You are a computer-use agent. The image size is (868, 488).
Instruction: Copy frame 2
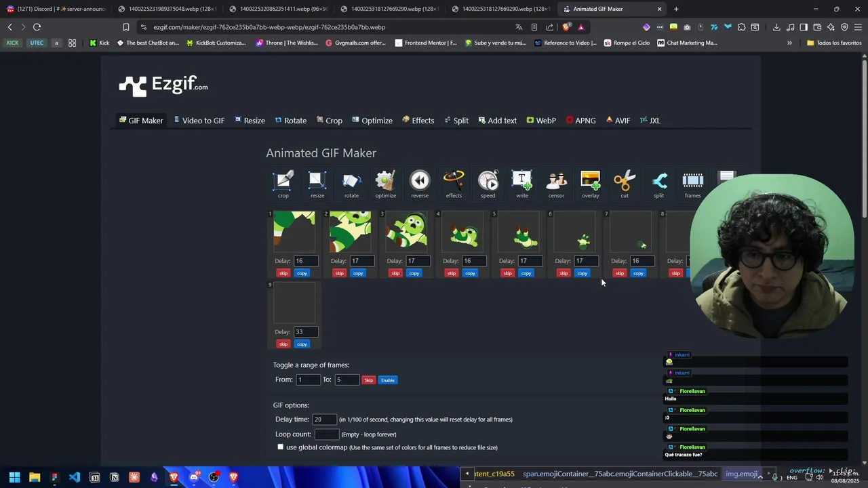[x=358, y=273]
